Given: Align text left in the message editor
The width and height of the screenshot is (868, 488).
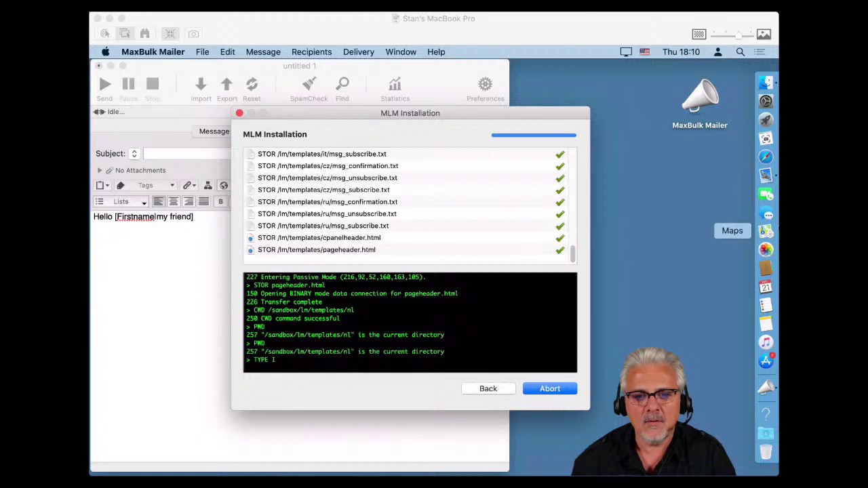Looking at the screenshot, I should pos(158,201).
